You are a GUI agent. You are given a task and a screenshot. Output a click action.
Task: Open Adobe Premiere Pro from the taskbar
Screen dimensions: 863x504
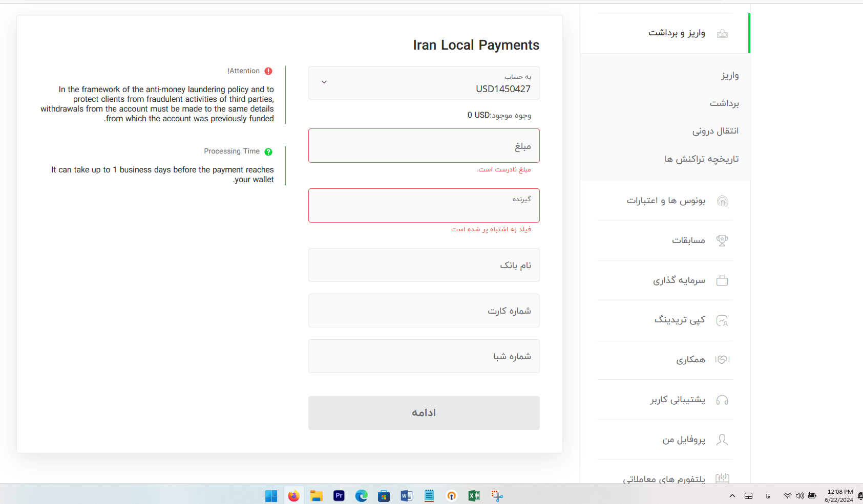(339, 496)
